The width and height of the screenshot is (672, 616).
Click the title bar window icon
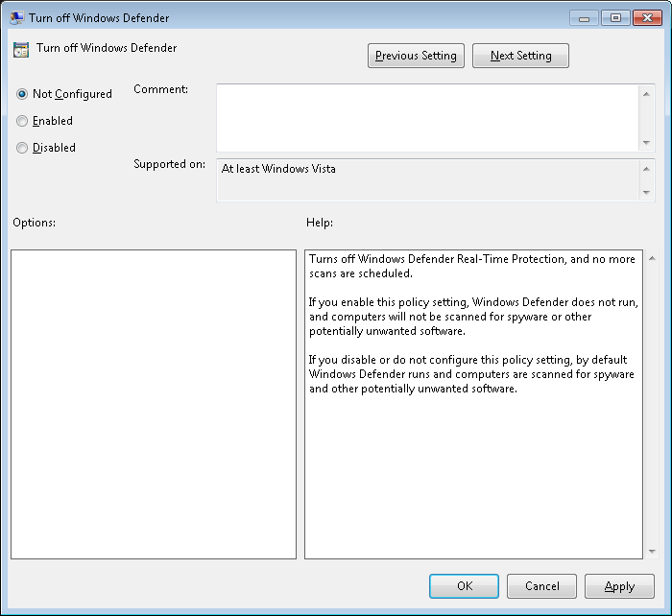pos(17,17)
